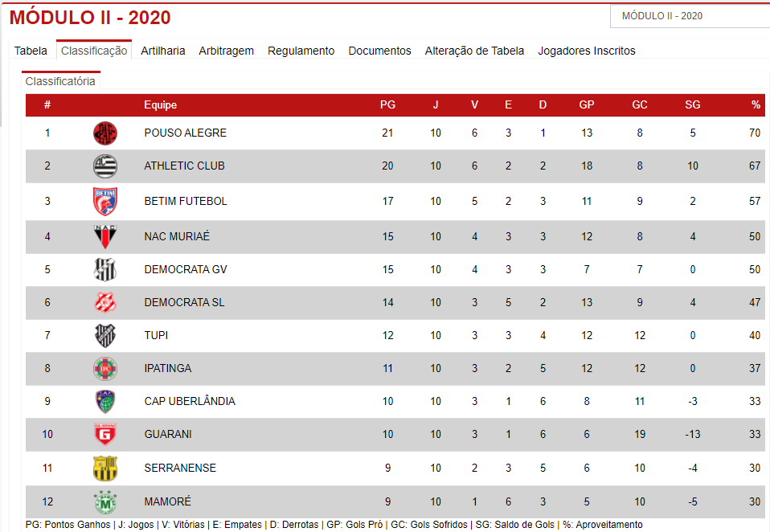This screenshot has height=532, width=770.
Task: Select the Classificatória sub-tab
Action: coord(60,81)
